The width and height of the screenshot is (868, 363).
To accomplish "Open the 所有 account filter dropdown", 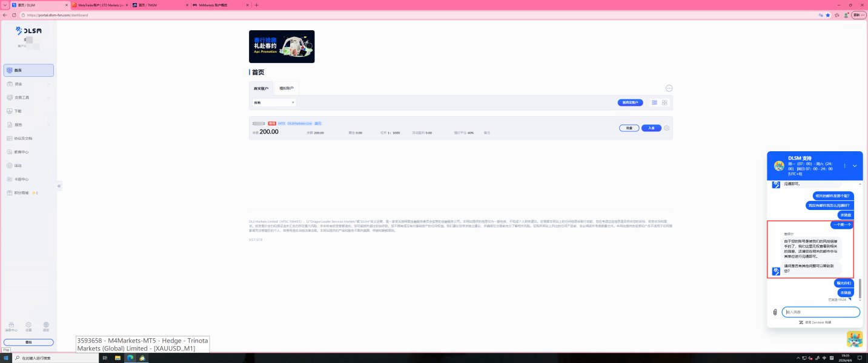I will pos(274,103).
